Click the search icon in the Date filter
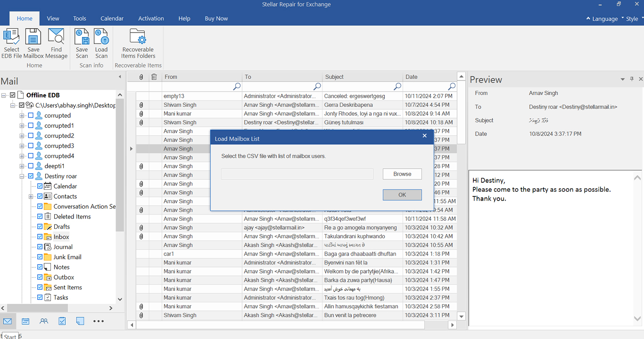The width and height of the screenshot is (644, 339). 452,86
